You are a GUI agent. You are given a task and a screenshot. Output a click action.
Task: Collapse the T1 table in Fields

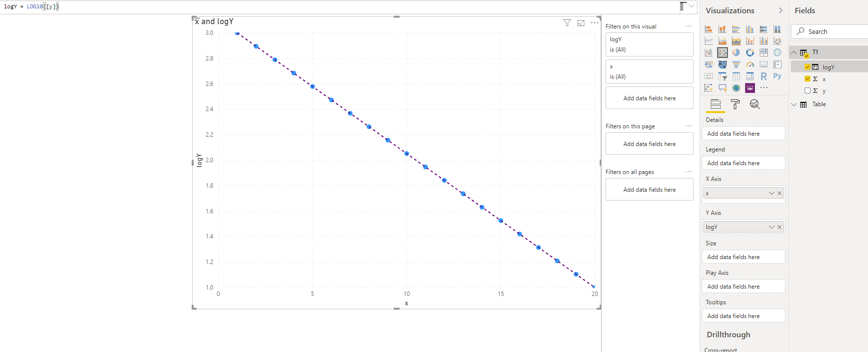794,52
